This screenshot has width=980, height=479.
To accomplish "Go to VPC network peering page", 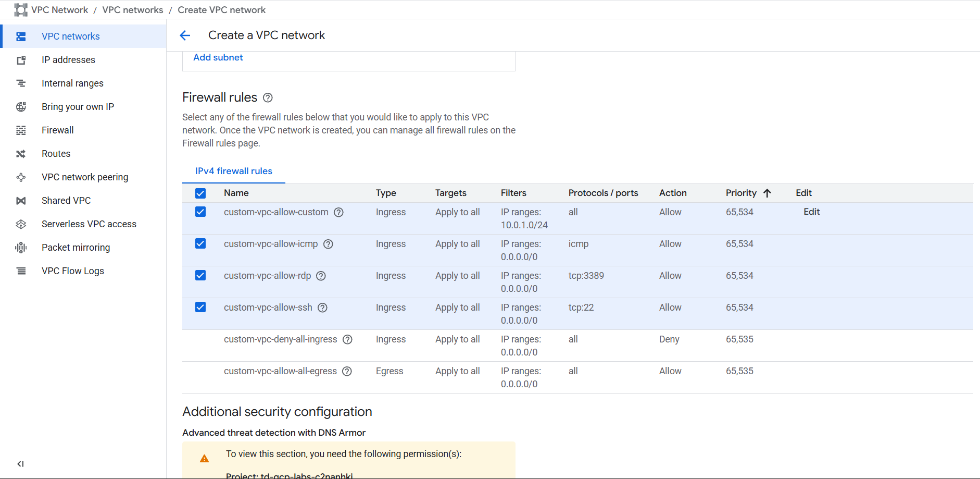I will [x=84, y=177].
